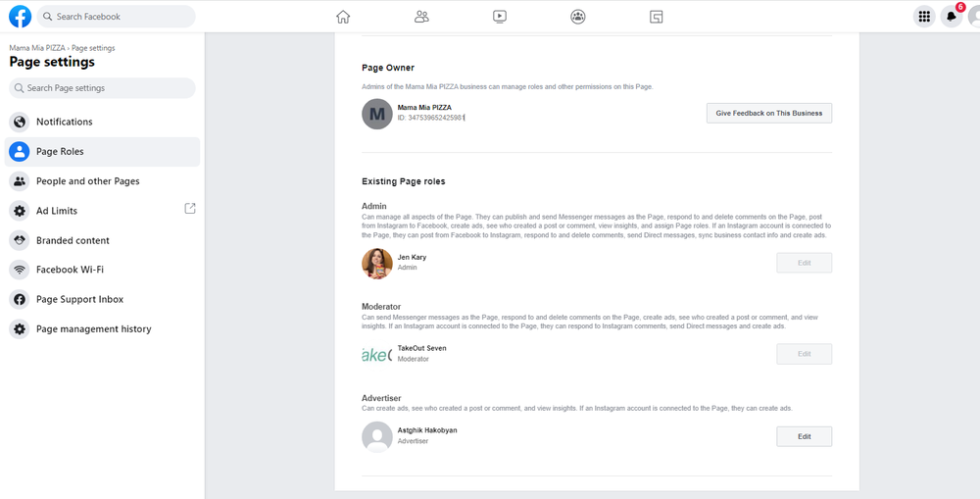Open Ad Limits external link icon
980x499 pixels.
click(190, 209)
